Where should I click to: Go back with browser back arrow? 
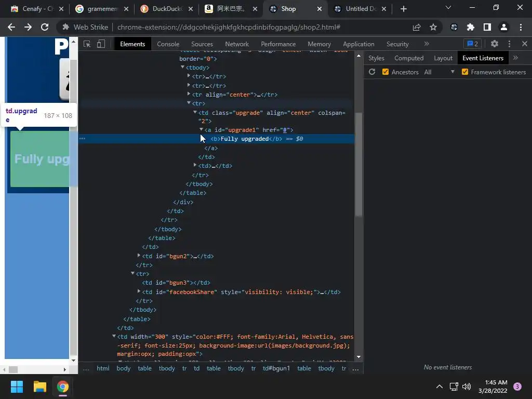click(x=11, y=27)
